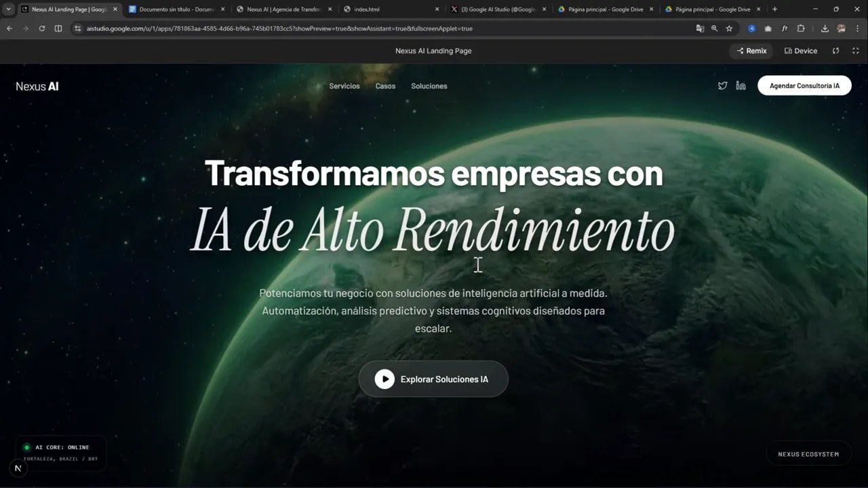Open the Chrome profile avatar
868x488 pixels.
pos(842,28)
